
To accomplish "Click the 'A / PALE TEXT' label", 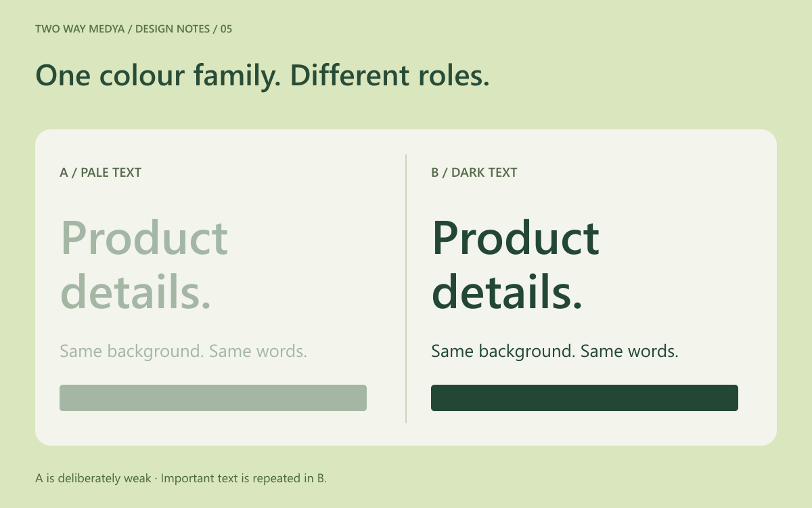I will pos(100,173).
